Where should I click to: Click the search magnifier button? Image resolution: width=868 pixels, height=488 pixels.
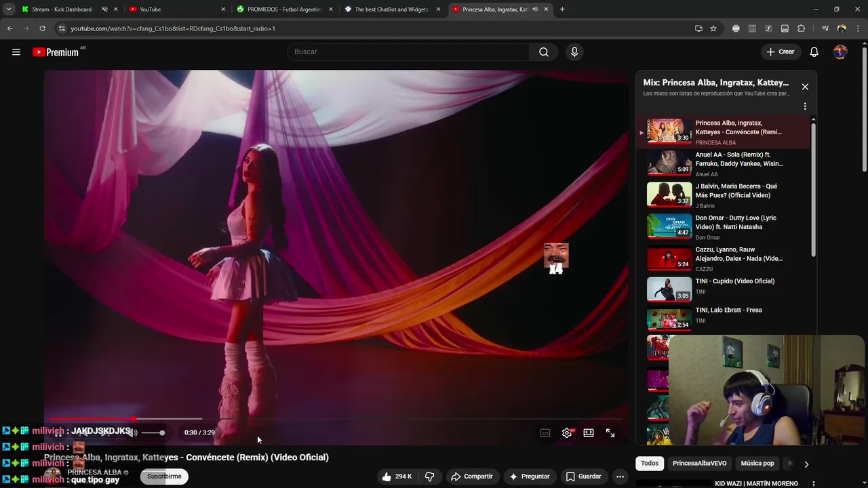pos(544,52)
